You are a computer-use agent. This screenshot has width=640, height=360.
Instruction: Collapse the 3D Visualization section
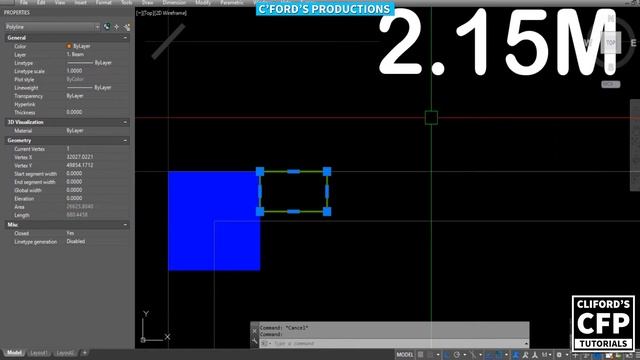(125, 122)
